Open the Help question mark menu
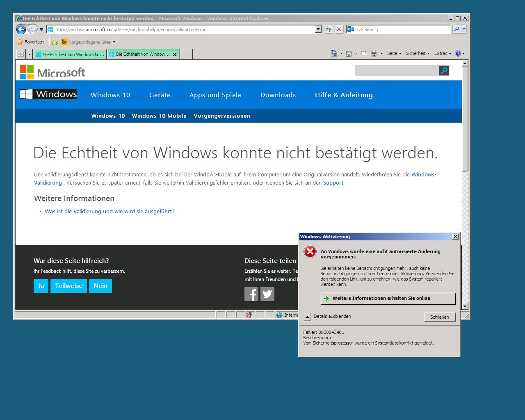This screenshot has height=420, width=525. 460,53
